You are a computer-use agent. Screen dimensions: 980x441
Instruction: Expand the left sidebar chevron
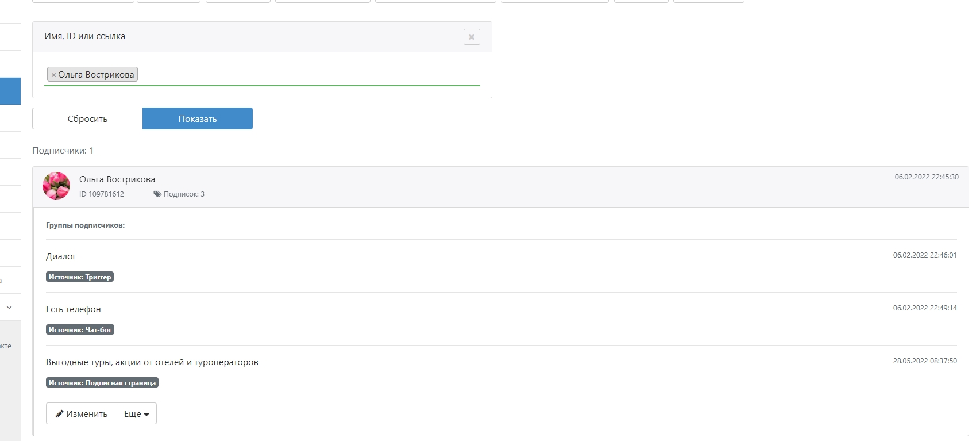[9, 308]
